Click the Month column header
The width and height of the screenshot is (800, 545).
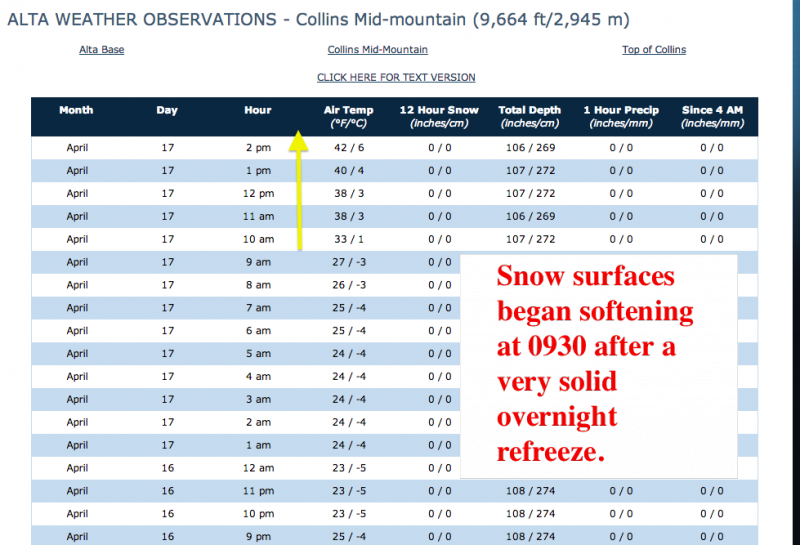(x=76, y=110)
